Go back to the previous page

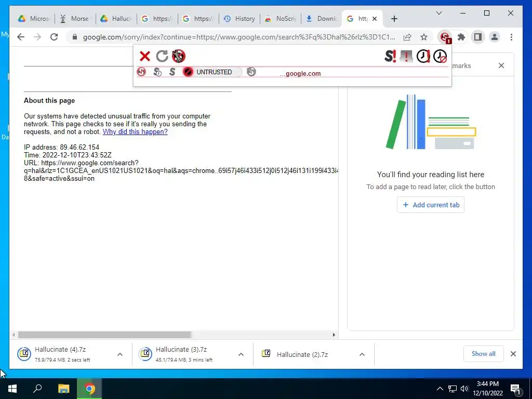tap(21, 37)
